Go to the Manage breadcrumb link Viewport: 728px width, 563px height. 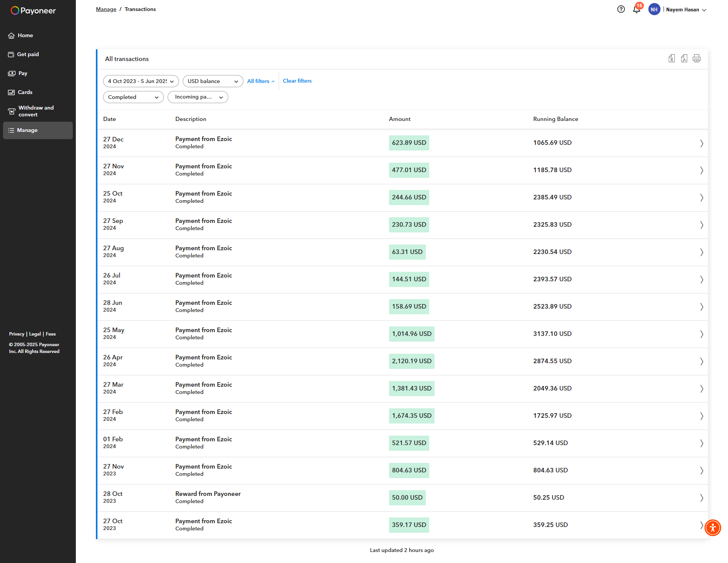tap(106, 9)
